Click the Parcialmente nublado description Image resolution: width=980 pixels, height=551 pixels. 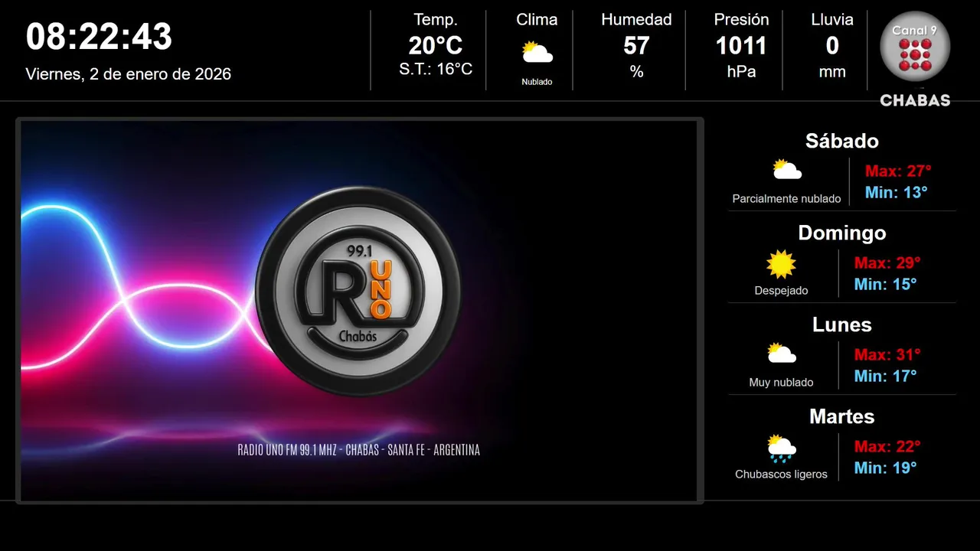[x=786, y=199]
